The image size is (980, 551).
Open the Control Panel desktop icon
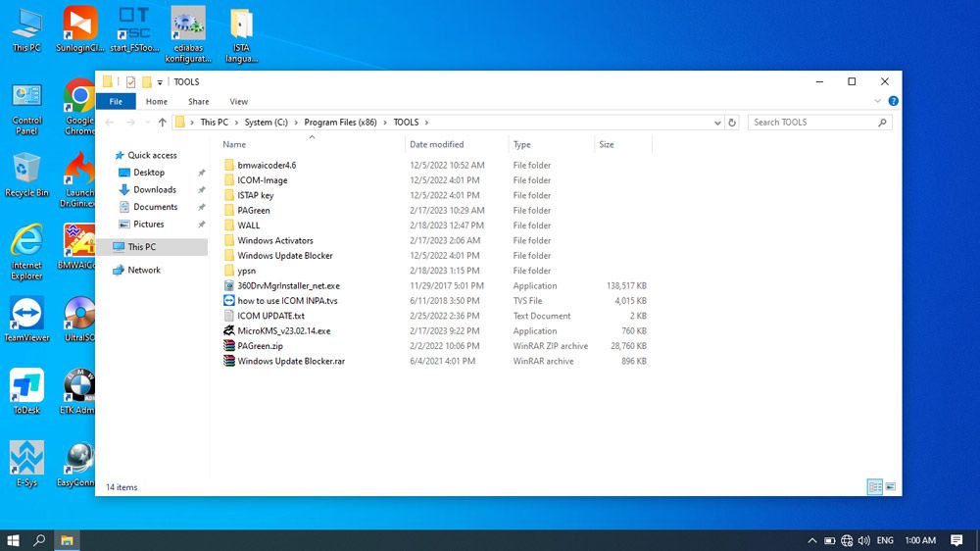pos(26,109)
